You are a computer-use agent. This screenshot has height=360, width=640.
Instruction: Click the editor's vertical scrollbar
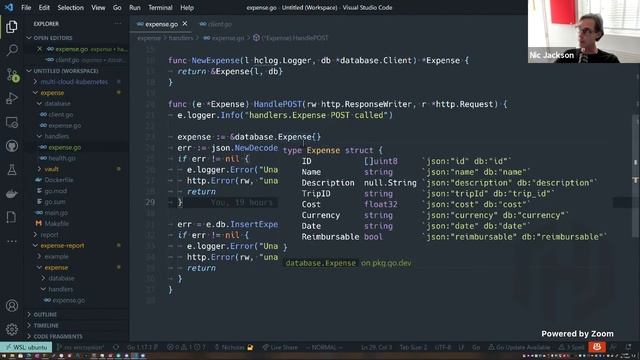636,176
